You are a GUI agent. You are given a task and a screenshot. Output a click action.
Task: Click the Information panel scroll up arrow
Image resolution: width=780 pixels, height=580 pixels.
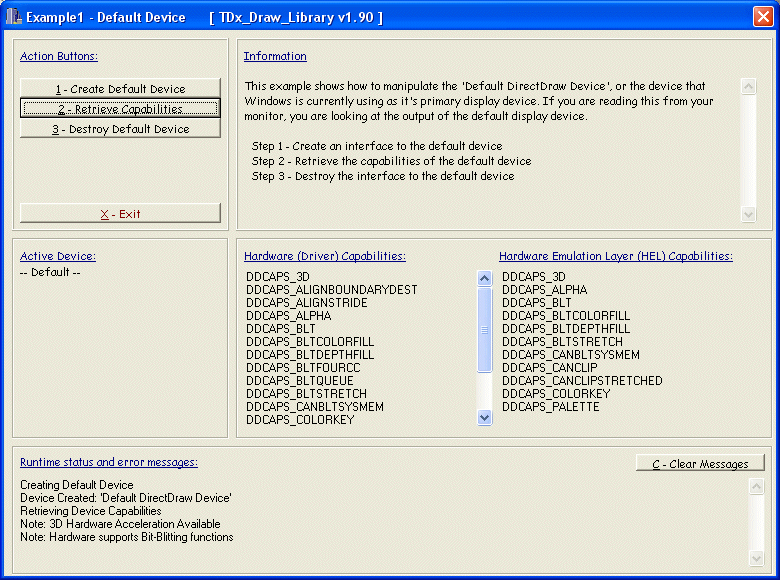pos(749,87)
